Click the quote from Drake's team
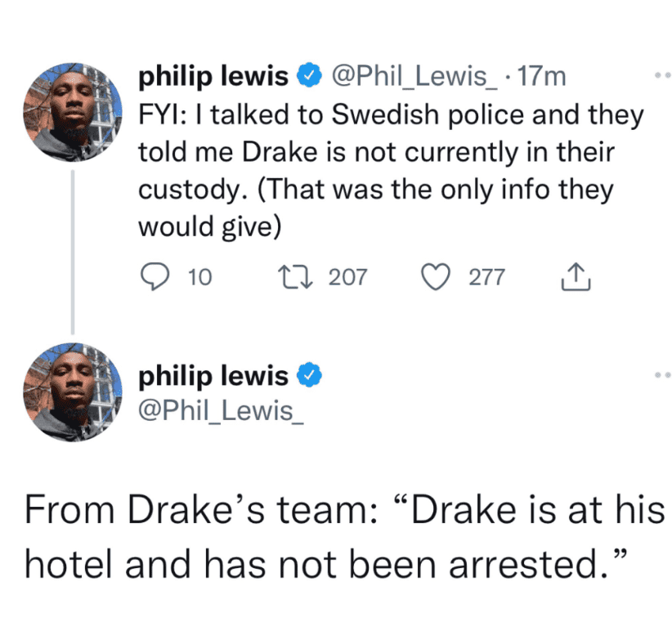 (x=335, y=535)
